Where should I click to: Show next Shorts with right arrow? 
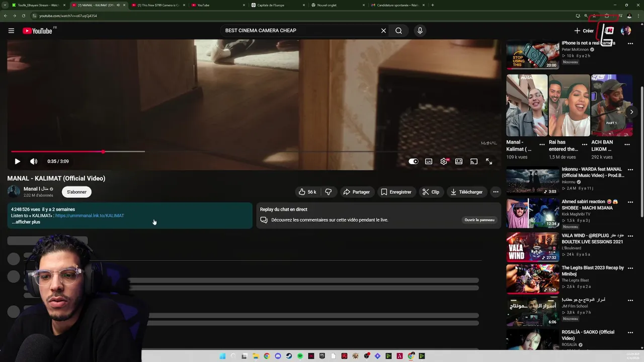(x=631, y=112)
